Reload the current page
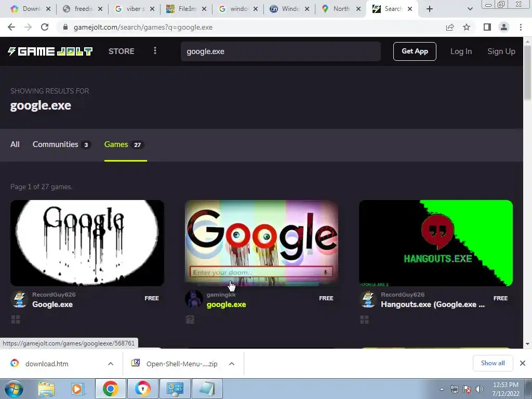The image size is (532, 399). click(45, 27)
